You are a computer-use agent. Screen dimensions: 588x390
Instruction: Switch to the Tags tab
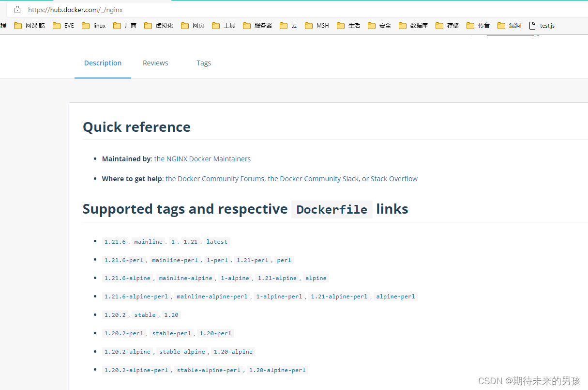click(x=204, y=63)
